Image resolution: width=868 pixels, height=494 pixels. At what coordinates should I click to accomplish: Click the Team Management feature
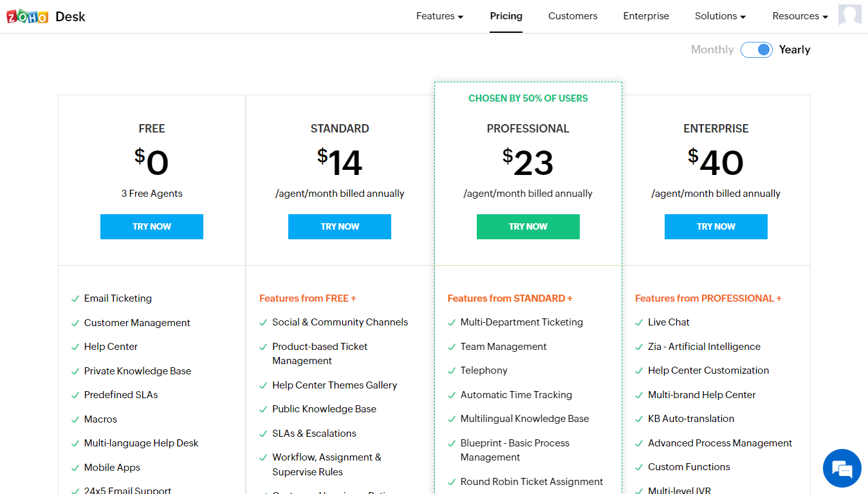click(503, 347)
